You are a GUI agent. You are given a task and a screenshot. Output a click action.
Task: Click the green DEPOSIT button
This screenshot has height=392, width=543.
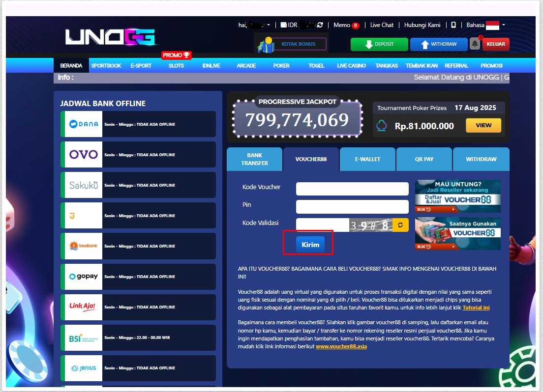[x=379, y=44]
